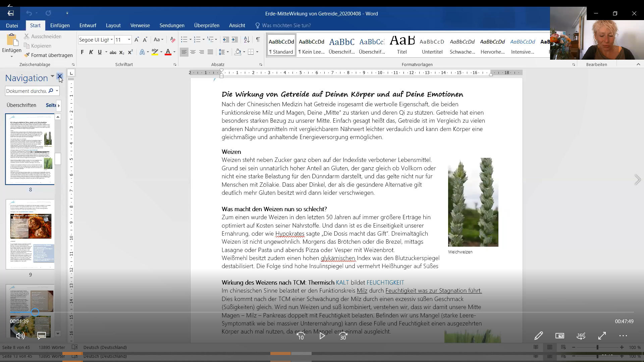644x362 pixels.
Task: Toggle bold F formatting
Action: [82, 52]
